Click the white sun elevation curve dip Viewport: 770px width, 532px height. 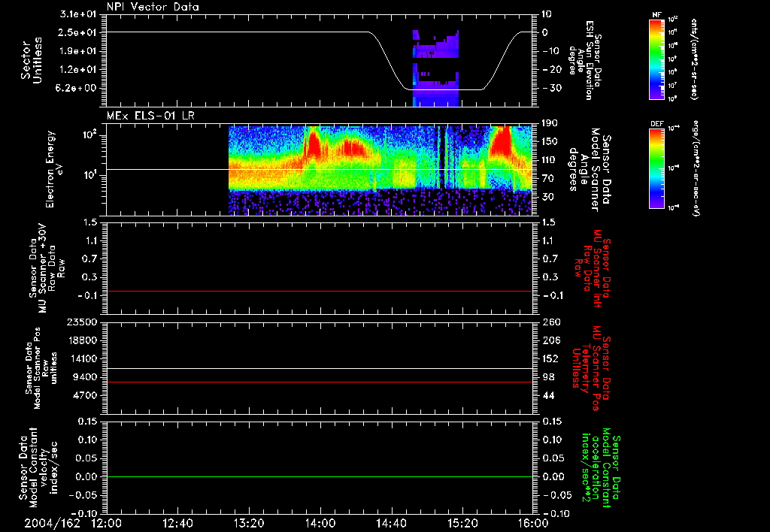click(x=444, y=89)
